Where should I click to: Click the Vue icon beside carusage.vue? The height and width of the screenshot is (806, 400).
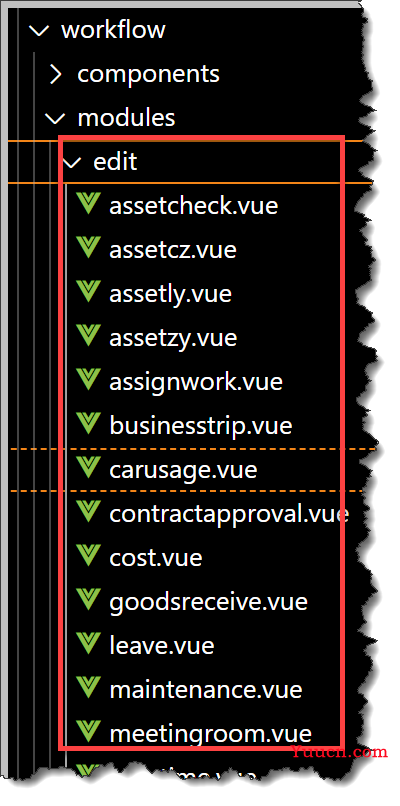click(x=87, y=468)
